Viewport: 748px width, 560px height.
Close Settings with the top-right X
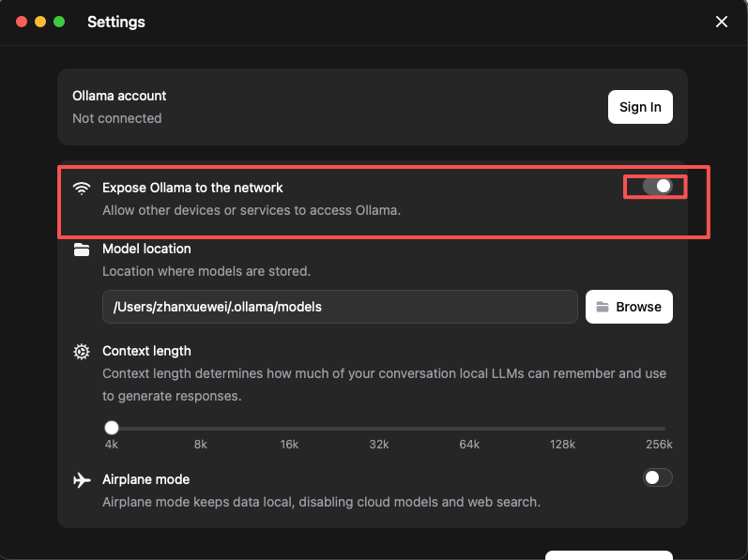pyautogui.click(x=722, y=22)
